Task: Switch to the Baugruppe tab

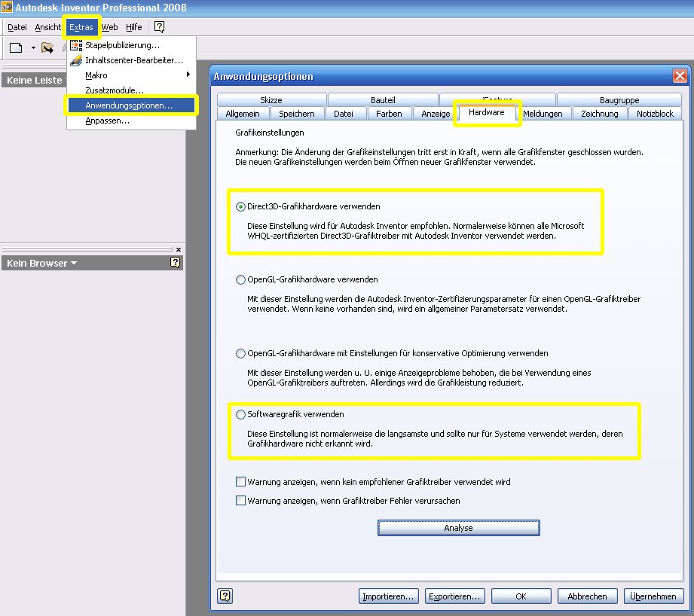Action: pyautogui.click(x=619, y=100)
